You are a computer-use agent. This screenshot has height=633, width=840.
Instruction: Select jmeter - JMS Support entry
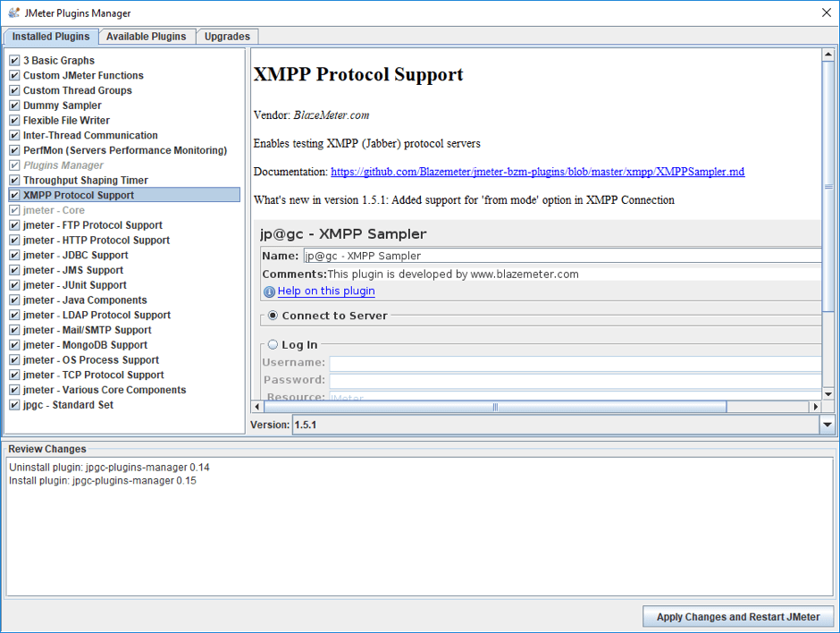click(73, 271)
